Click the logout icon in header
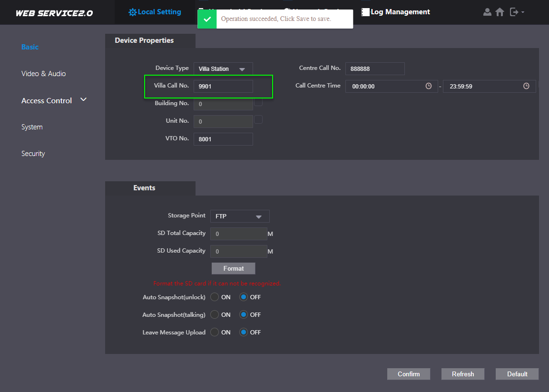Viewport: 549px width, 392px height. coord(514,12)
